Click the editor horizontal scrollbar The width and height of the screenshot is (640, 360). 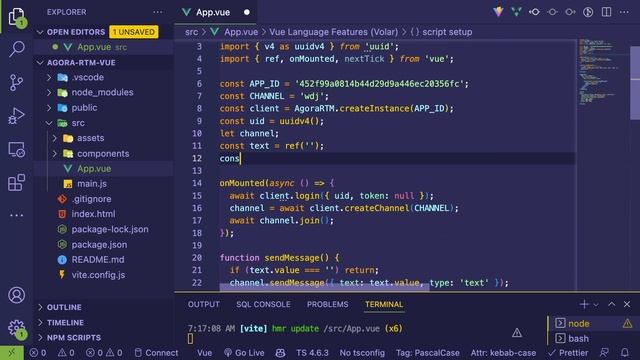[324, 288]
